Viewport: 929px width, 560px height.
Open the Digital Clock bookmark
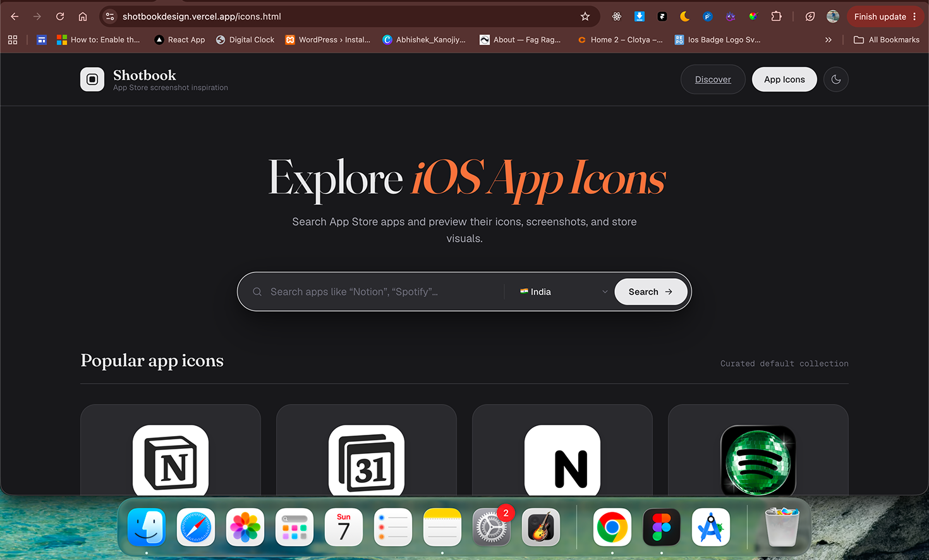click(245, 40)
